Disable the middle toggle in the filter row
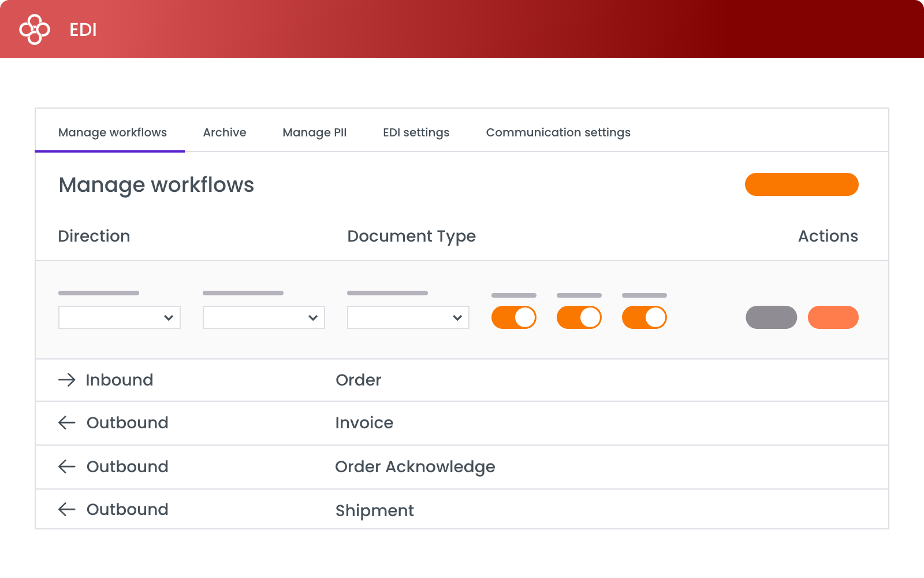924x578 pixels. point(579,317)
